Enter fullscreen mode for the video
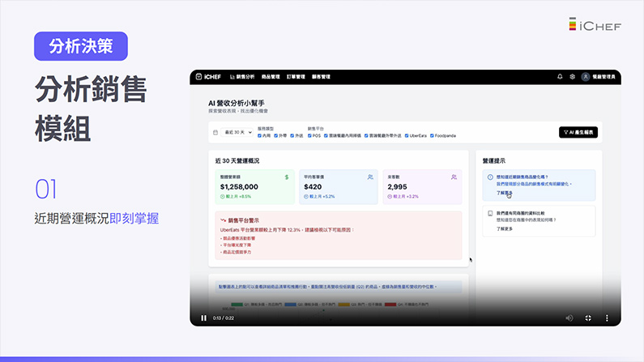 (588, 318)
